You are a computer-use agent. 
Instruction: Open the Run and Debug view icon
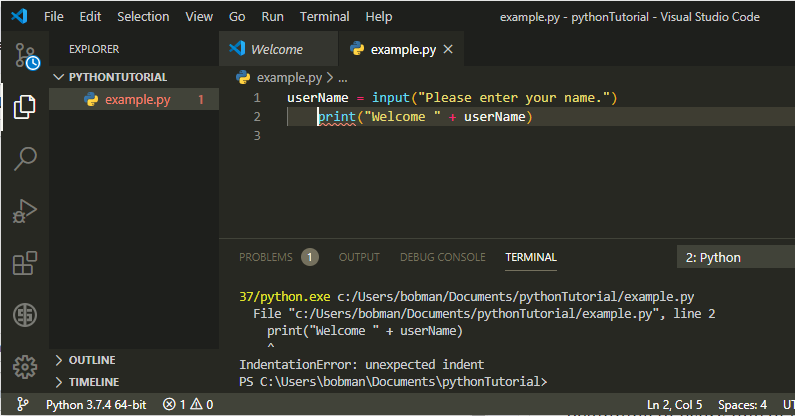(25, 211)
